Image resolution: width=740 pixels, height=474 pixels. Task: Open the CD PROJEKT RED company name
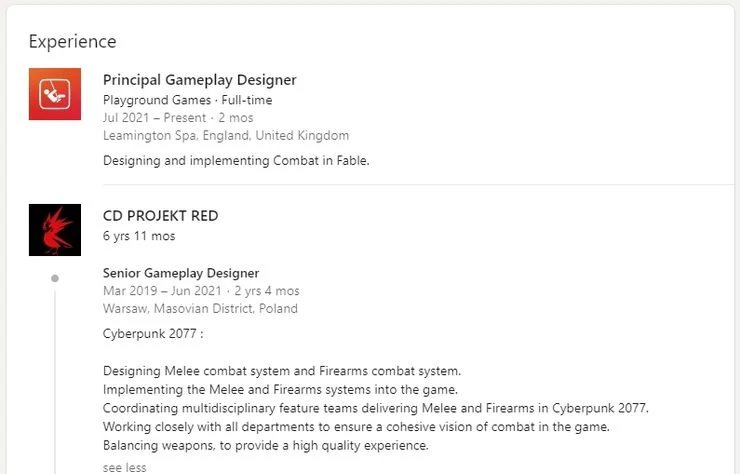point(160,216)
